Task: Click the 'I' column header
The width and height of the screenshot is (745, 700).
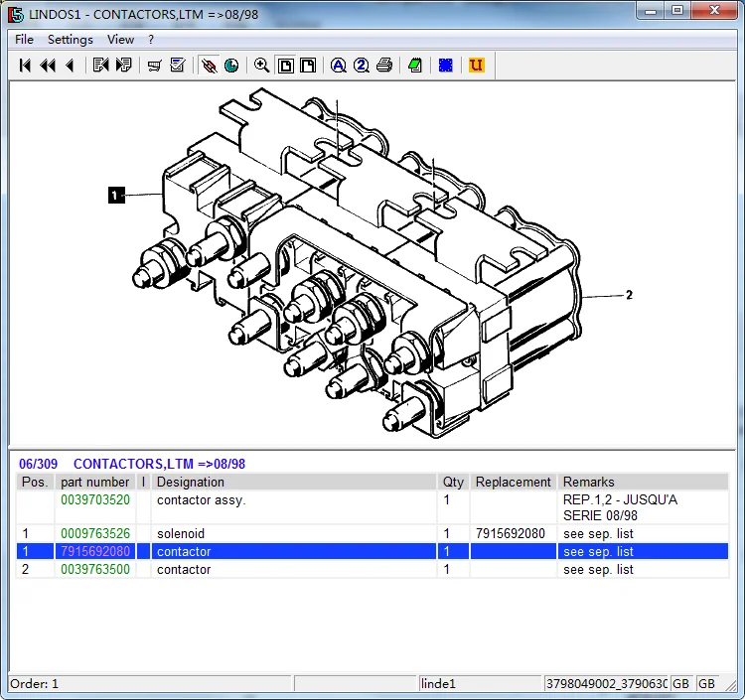Action: point(143,482)
